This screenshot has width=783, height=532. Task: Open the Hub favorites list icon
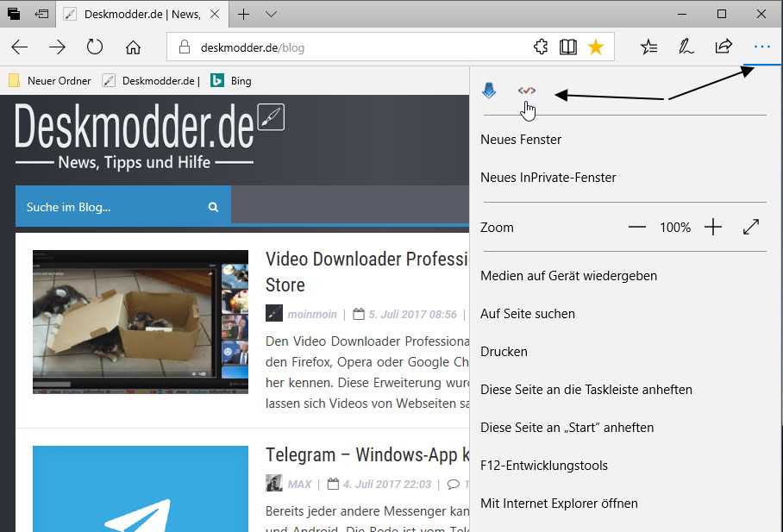point(648,47)
